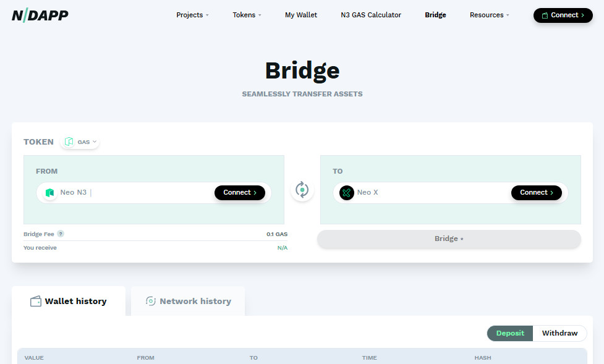Click the Neo X chain icon
Screen dimensions: 604x364
pyautogui.click(x=347, y=193)
